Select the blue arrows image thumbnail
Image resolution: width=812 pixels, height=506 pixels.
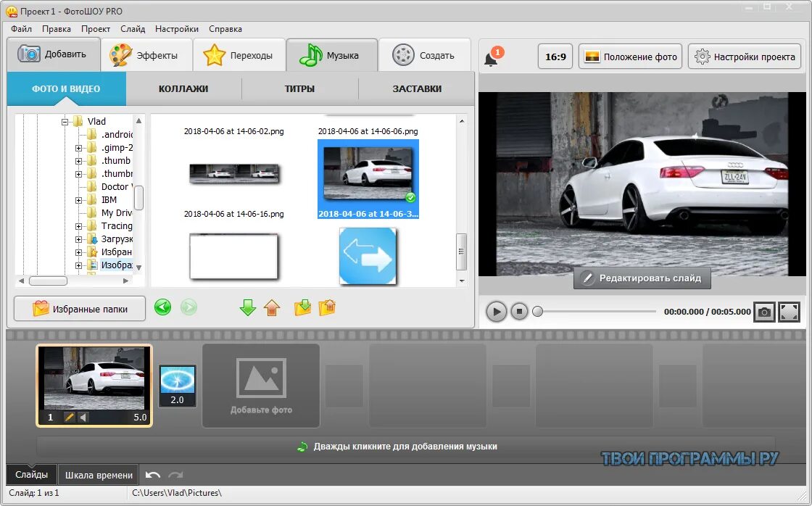pyautogui.click(x=368, y=256)
